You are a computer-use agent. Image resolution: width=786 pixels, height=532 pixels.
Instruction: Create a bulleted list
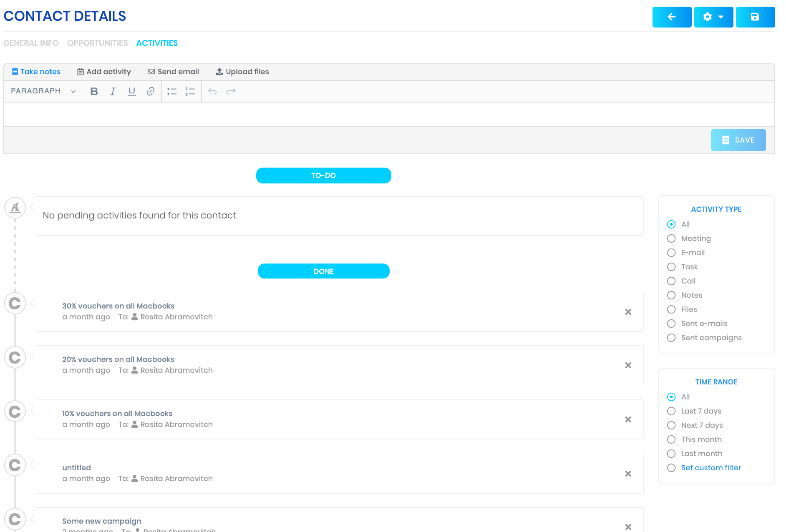coord(171,91)
